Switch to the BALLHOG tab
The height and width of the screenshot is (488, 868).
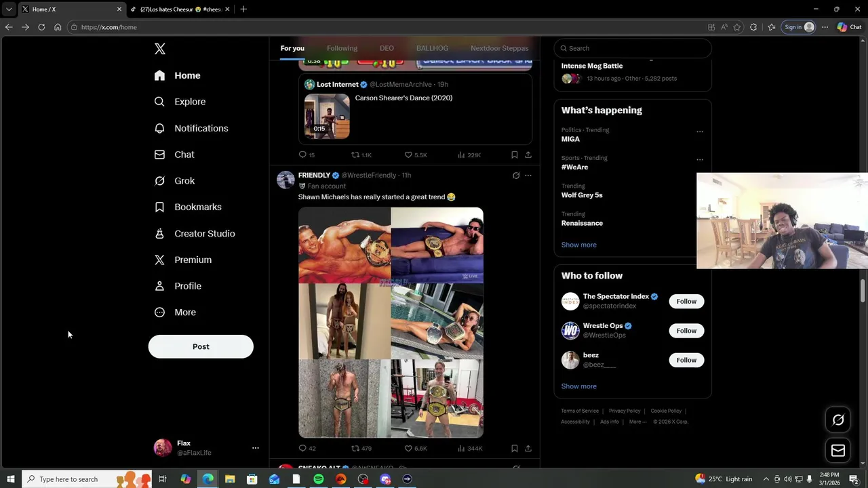(432, 48)
